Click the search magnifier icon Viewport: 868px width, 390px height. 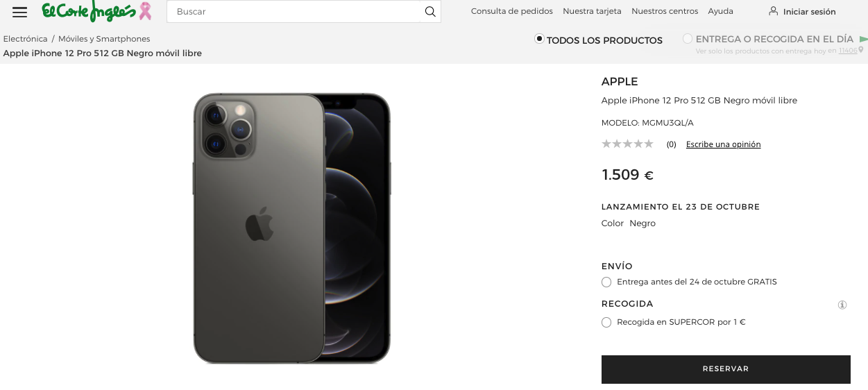[430, 12]
